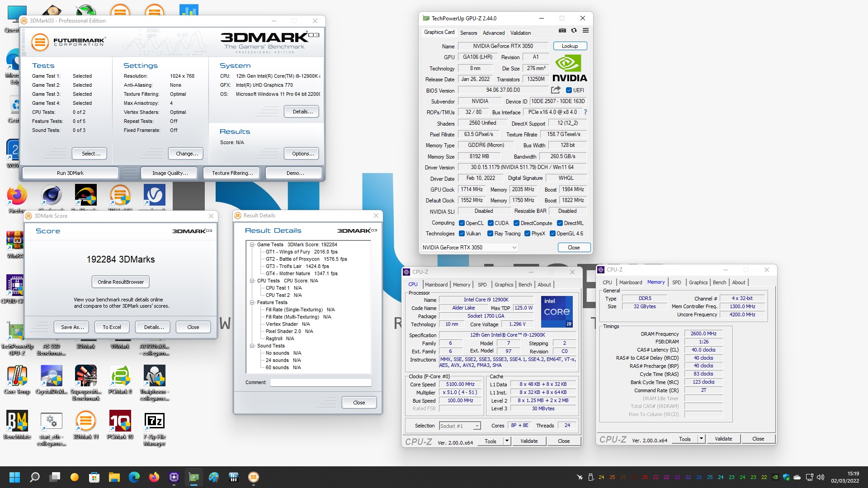Select GT1 - Wings of Fury result row

point(302,252)
